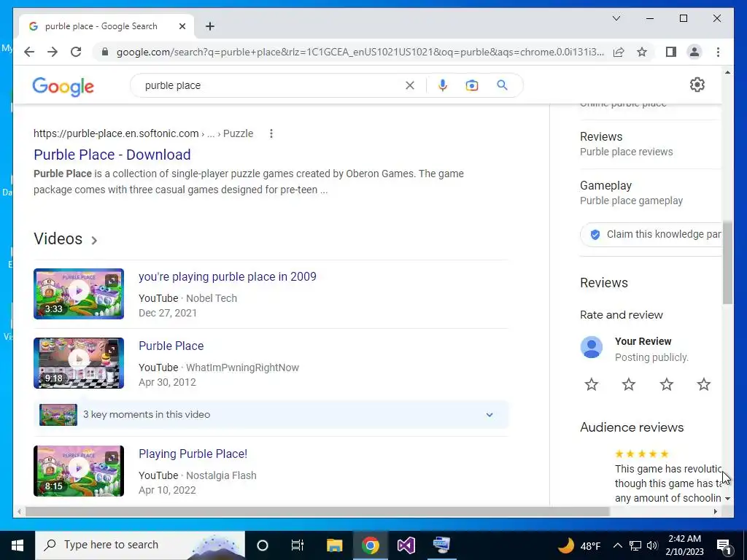Screen dimensions: 747x560
Task: Click the browser forward arrow
Action: tap(53, 52)
